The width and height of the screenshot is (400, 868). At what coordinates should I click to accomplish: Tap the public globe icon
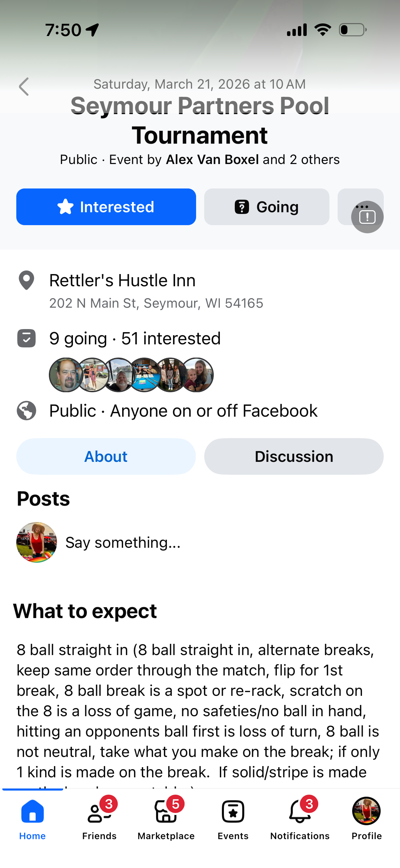[x=26, y=411]
